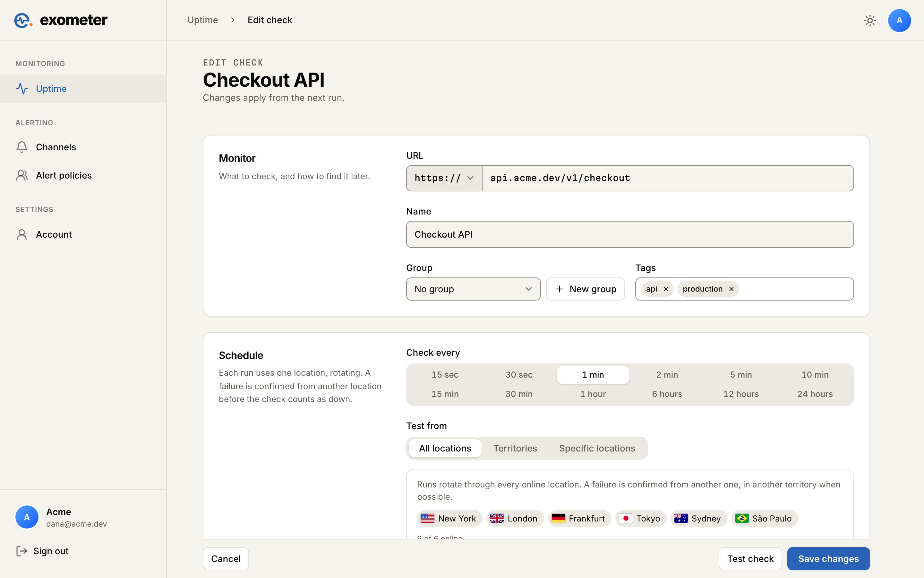Screen dimensions: 924x578
Task: Select the London location chip
Action: coord(515,518)
